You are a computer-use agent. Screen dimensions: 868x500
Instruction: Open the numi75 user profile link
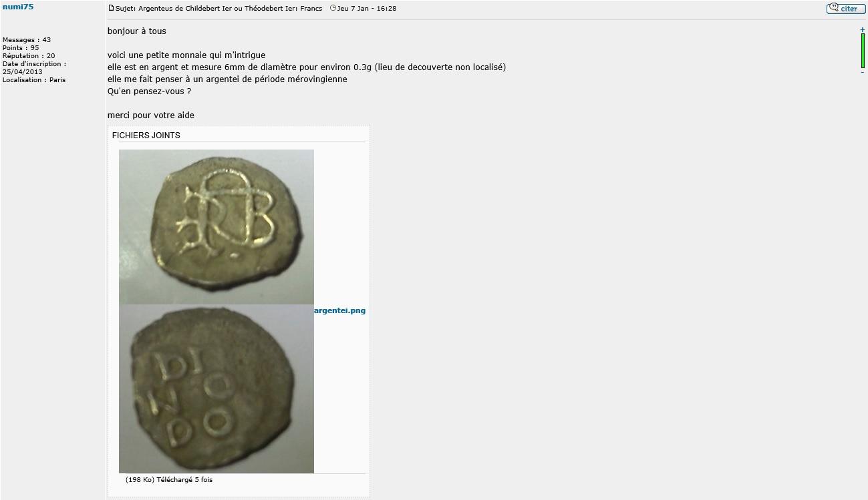(18, 7)
